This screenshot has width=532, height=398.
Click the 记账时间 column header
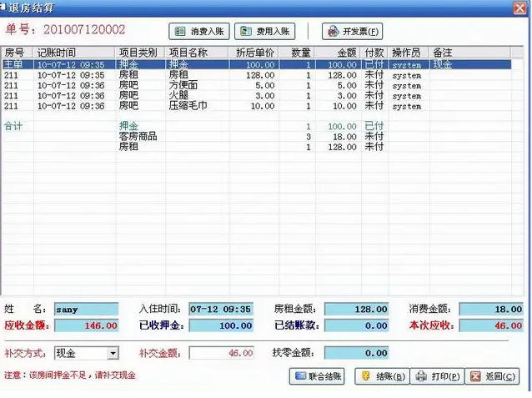coord(73,53)
